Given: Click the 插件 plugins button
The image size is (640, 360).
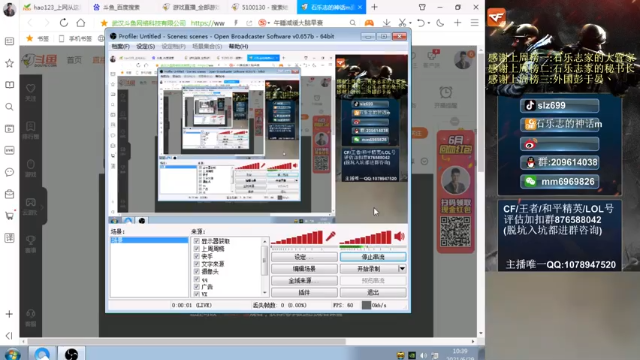Looking at the screenshot, I should tap(304, 292).
